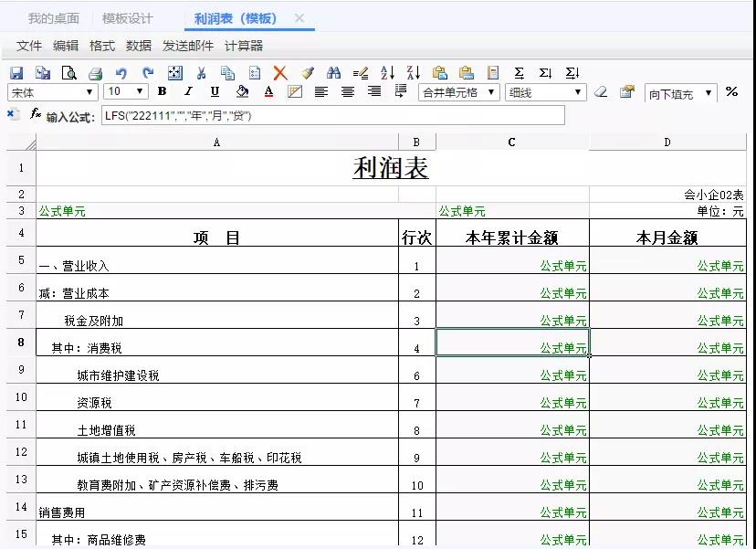Open the 宋体 font dropdown

(x=89, y=92)
